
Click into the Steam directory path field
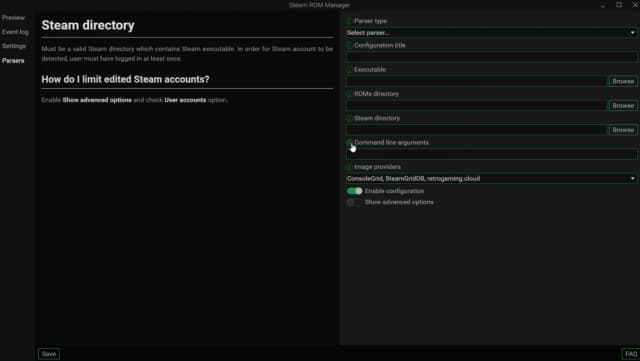click(477, 130)
